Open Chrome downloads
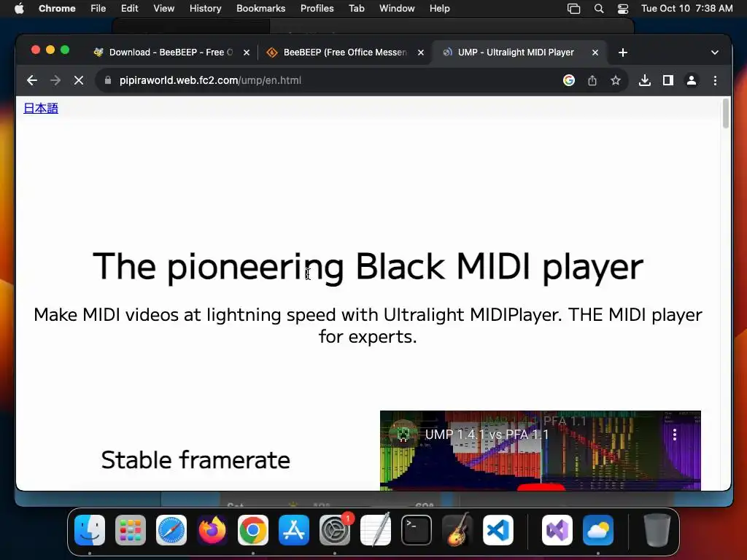Screen dimensions: 747x560 coord(645,80)
